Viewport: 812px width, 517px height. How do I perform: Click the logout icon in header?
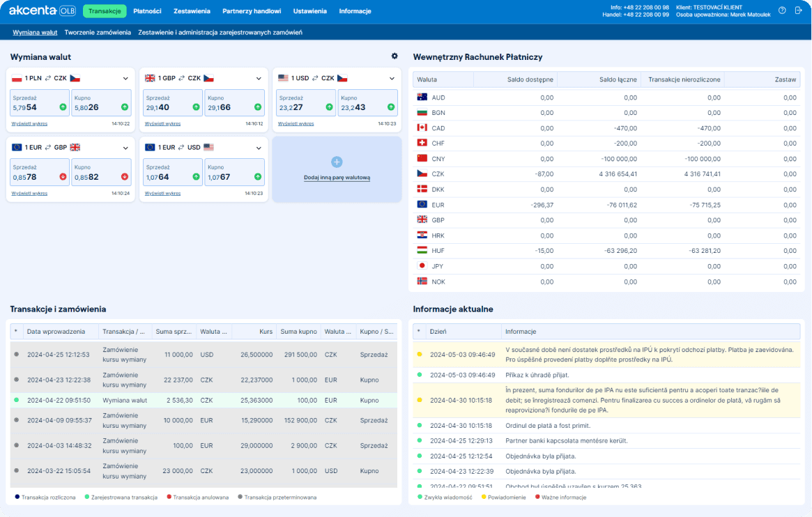click(x=799, y=10)
